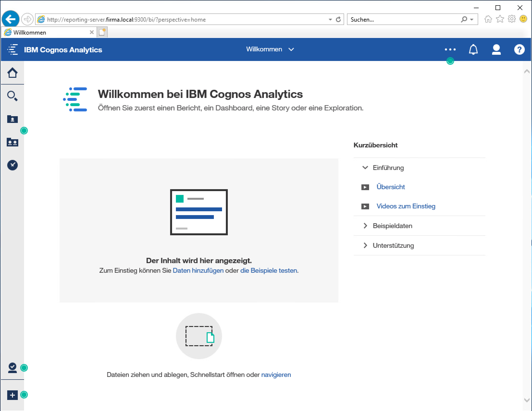Open the notifications bell icon
The image size is (532, 411).
click(473, 50)
